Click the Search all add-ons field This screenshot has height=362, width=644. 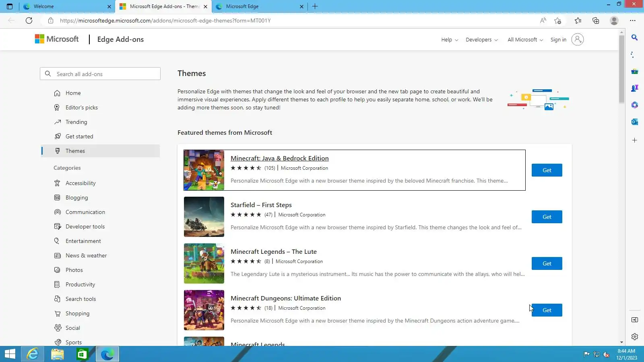click(100, 74)
